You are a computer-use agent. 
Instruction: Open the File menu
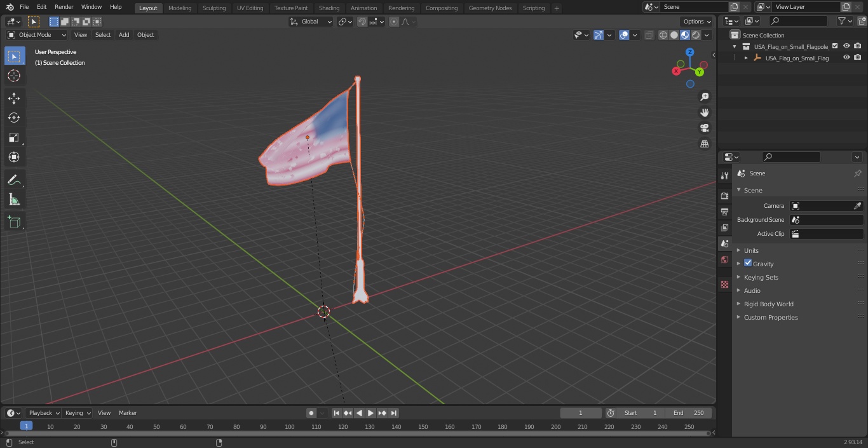pos(24,7)
